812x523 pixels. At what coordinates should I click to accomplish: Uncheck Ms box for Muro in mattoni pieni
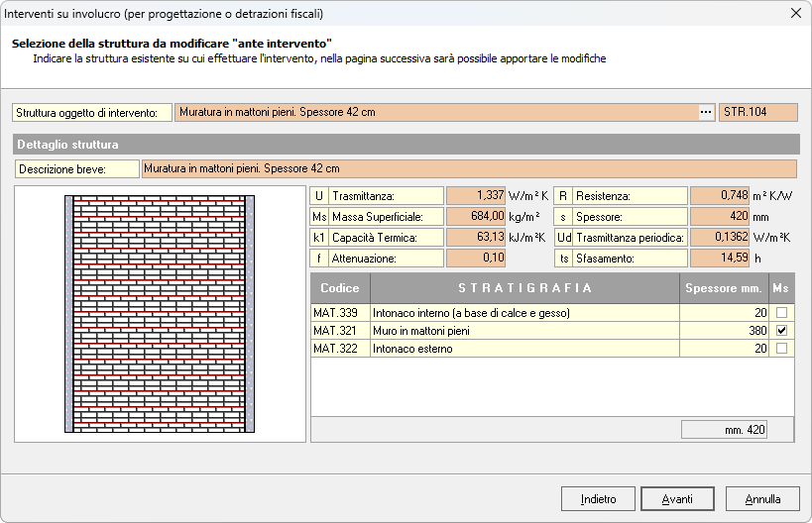coord(782,331)
